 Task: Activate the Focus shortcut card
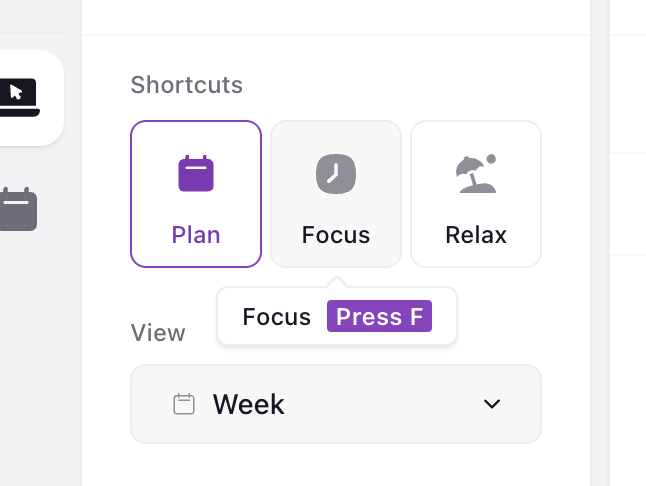(x=336, y=194)
